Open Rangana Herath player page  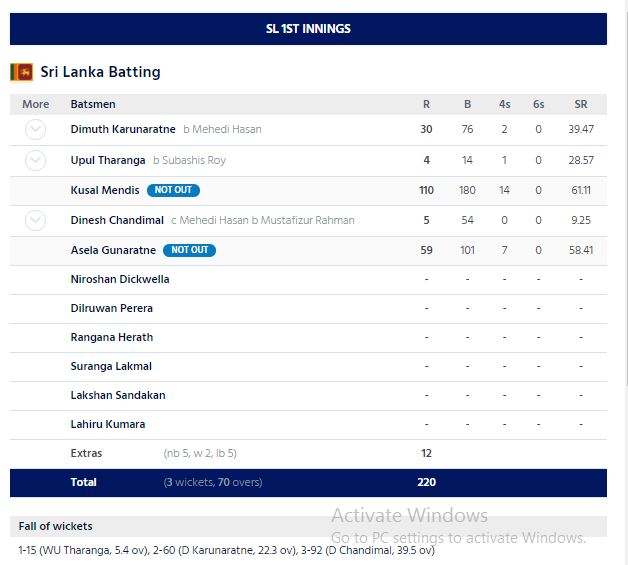coord(111,337)
